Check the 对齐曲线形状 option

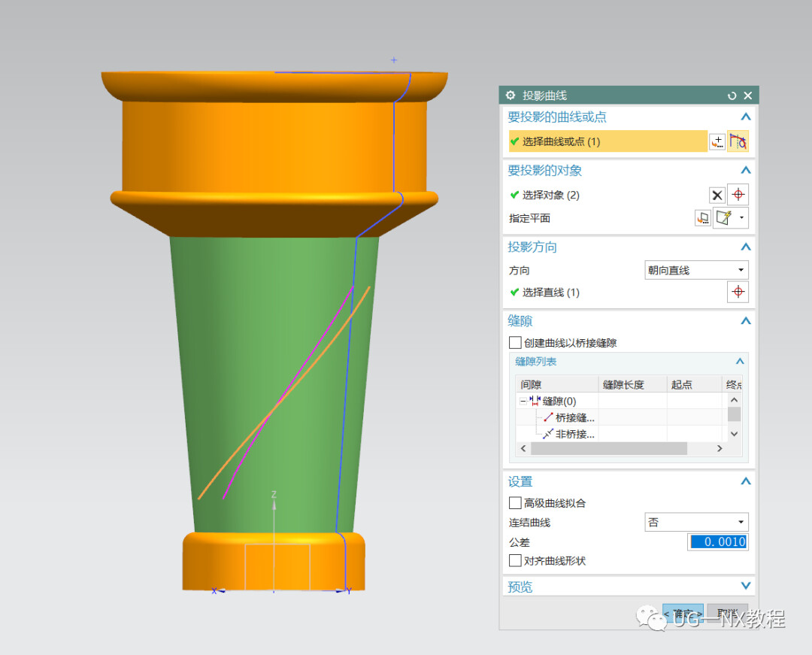(x=515, y=561)
